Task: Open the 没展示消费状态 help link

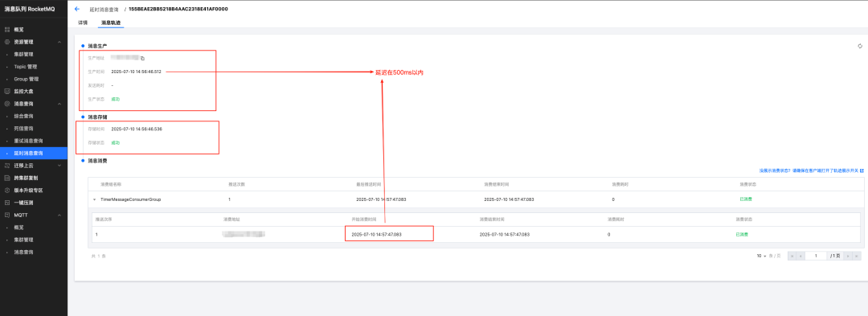Action: tap(809, 170)
